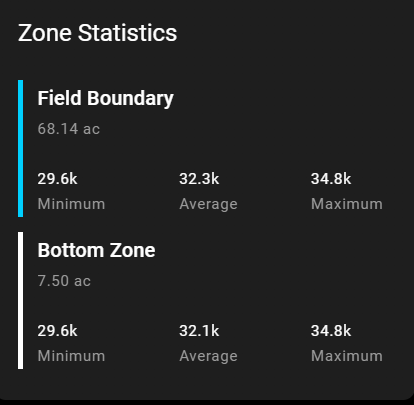414x405 pixels.
Task: Click the Minimum label under Field Boundary
Action: click(71, 204)
